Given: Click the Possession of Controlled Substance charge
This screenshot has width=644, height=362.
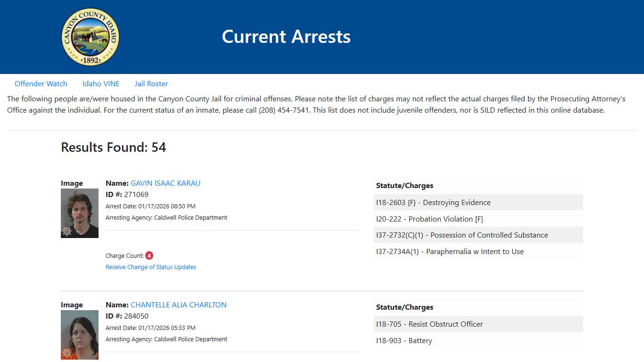Looking at the screenshot, I should 462,235.
